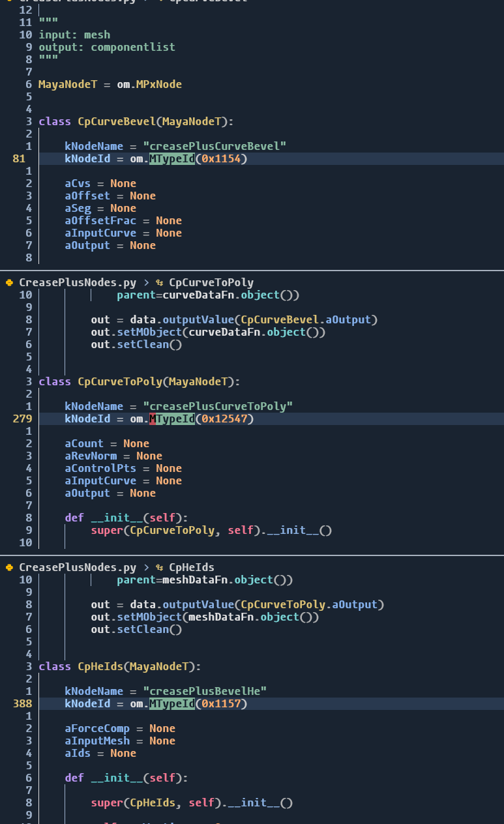Screen dimensions: 504x824
Task: Click line number 81 in the gutter
Action: click(19, 158)
